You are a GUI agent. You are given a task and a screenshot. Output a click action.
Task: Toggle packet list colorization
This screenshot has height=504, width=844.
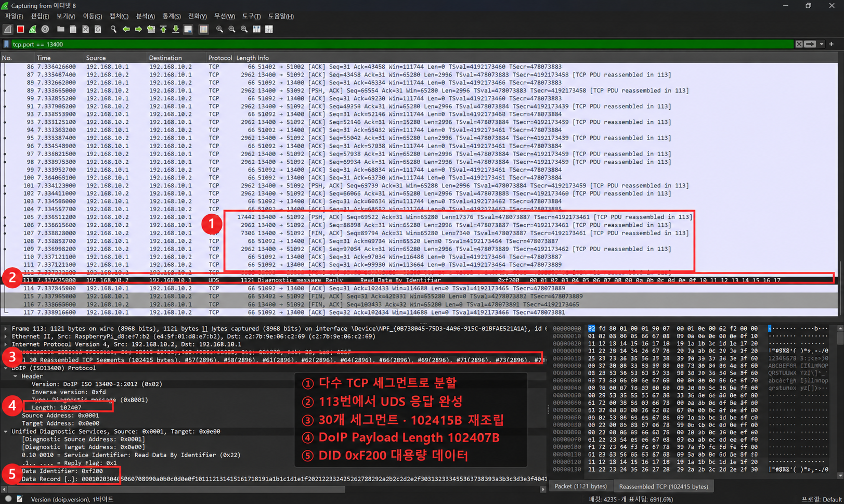pos(203,30)
